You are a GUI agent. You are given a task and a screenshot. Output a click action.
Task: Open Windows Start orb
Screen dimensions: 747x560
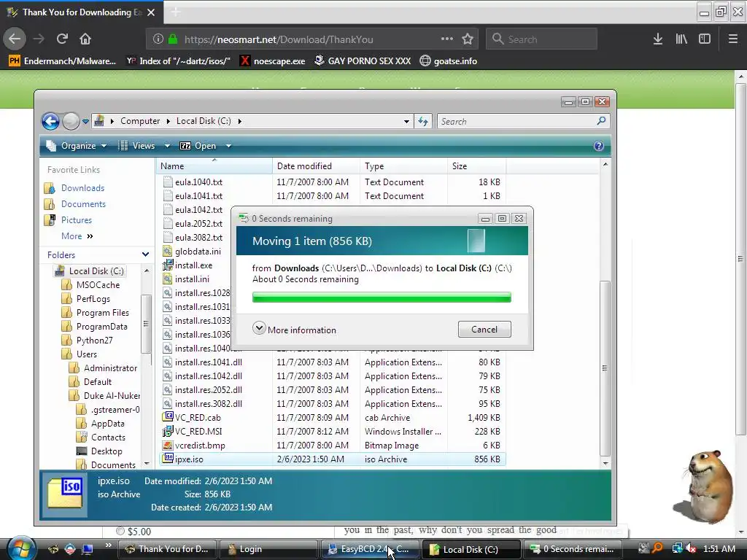pyautogui.click(x=21, y=548)
